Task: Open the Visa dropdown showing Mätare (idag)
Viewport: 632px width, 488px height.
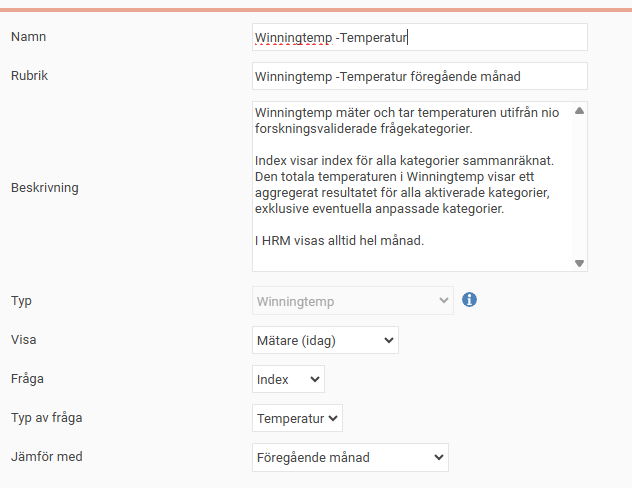Action: (x=325, y=340)
